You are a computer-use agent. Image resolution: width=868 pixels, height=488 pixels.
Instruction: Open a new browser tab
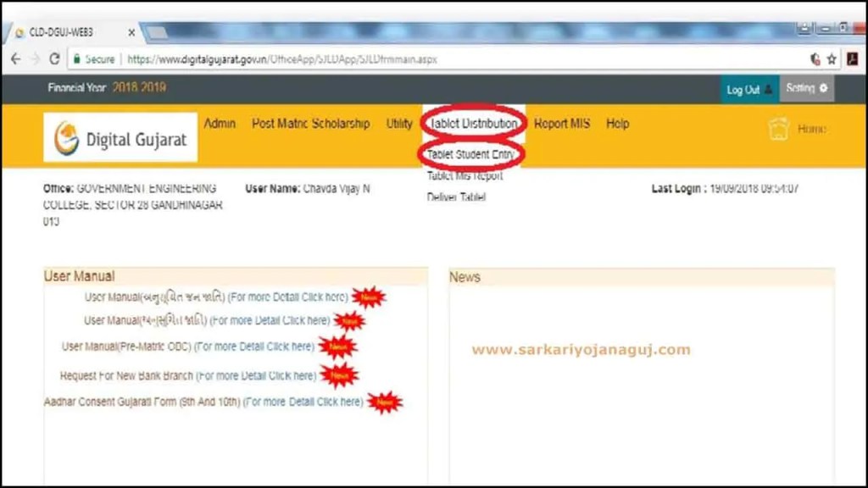pyautogui.click(x=157, y=33)
